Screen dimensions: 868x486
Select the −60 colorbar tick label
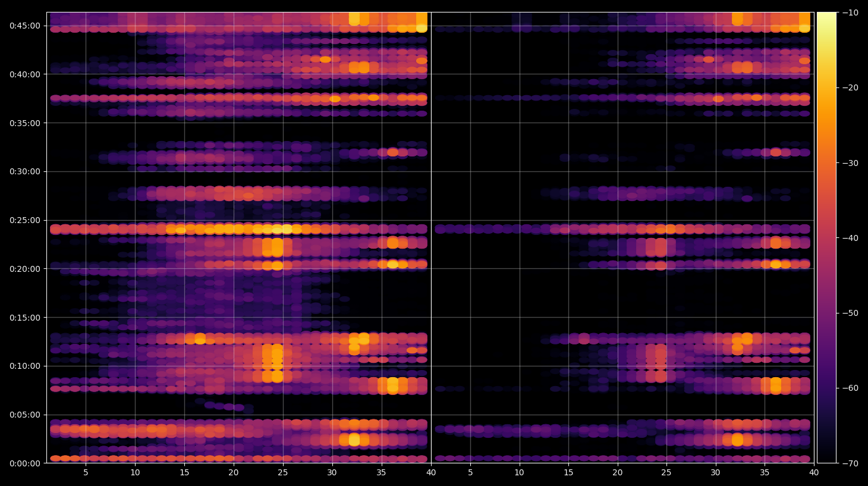(x=850, y=388)
